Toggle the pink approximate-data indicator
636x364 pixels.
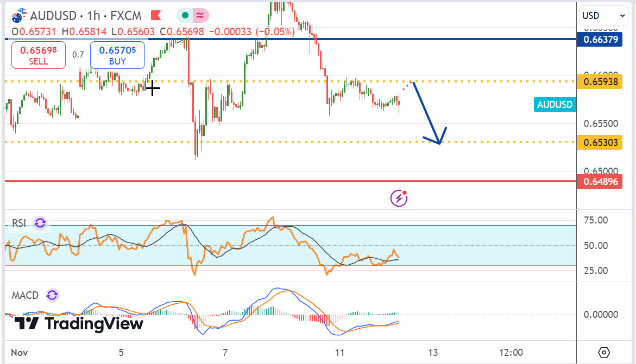pyautogui.click(x=199, y=15)
